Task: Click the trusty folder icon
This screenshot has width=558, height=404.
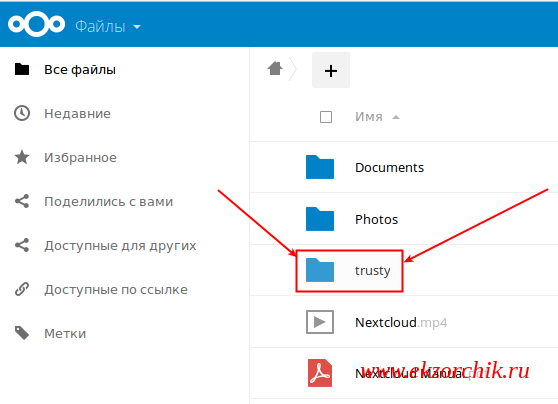Action: click(x=320, y=270)
